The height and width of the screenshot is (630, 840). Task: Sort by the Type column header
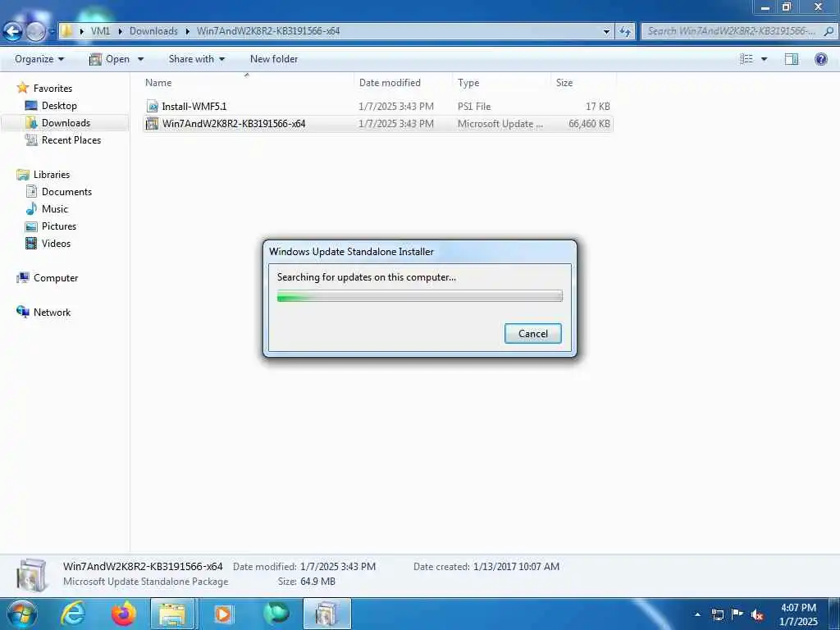tap(501, 83)
